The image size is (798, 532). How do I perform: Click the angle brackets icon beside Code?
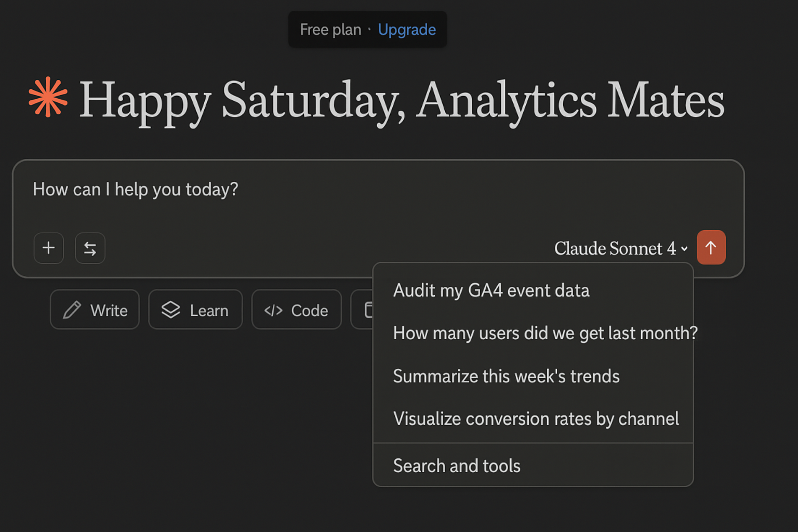pyautogui.click(x=273, y=311)
